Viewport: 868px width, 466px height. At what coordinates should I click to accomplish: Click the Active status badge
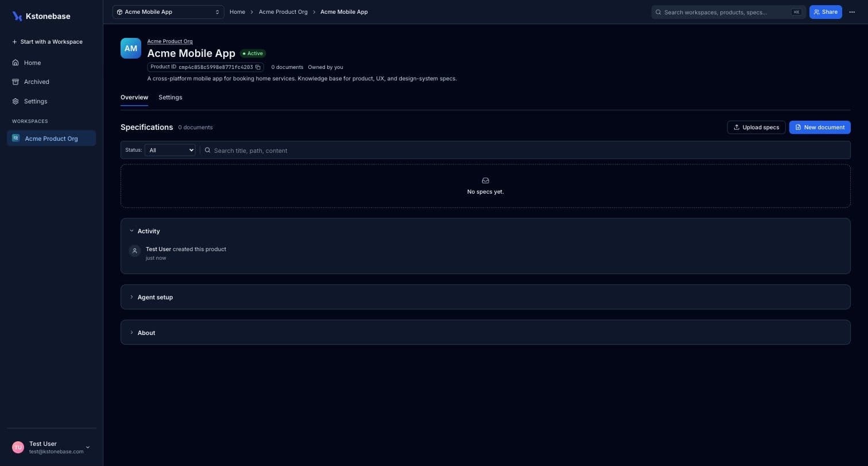(253, 53)
